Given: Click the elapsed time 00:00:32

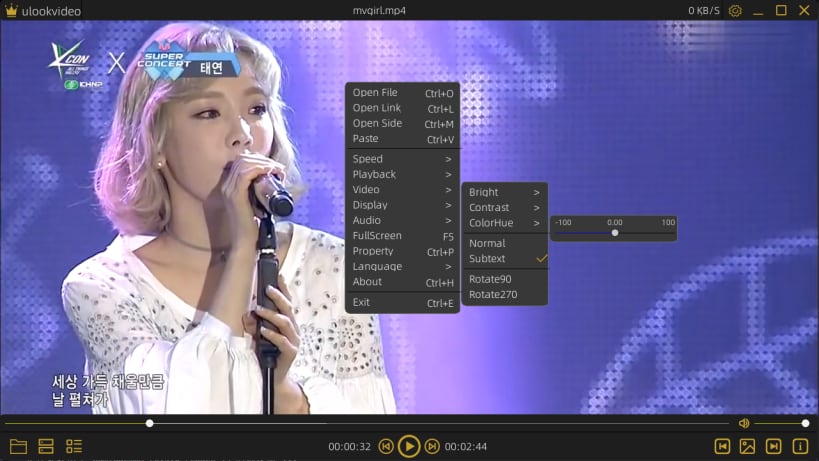Looking at the screenshot, I should coord(349,447).
